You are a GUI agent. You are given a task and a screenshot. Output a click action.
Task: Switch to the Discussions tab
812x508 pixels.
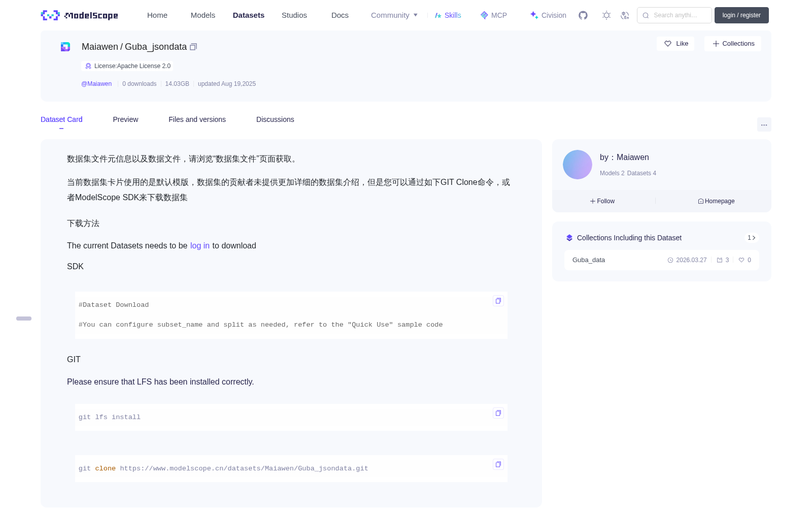[x=275, y=119]
